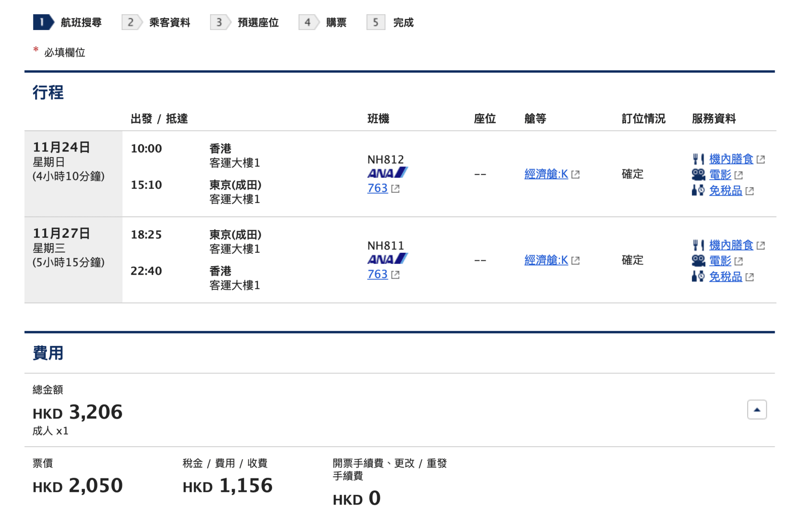Click the movie camera icon for NH811
This screenshot has height=515, width=812.
coord(698,261)
